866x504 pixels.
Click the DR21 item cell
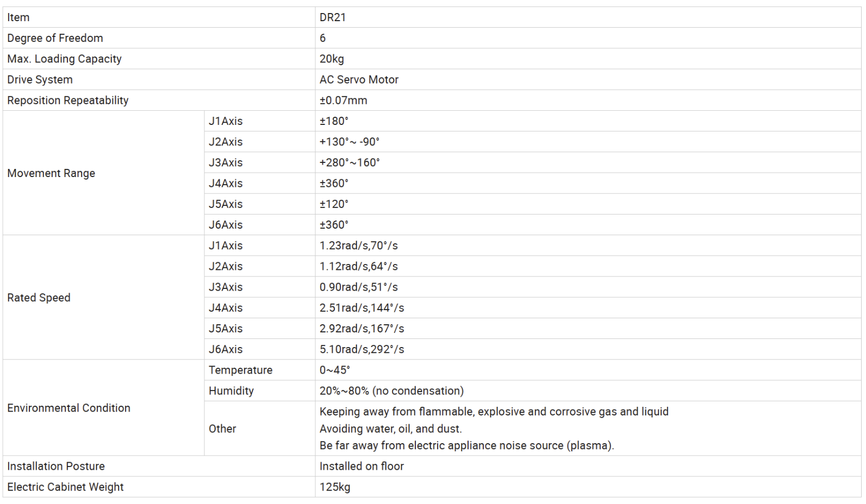click(333, 17)
